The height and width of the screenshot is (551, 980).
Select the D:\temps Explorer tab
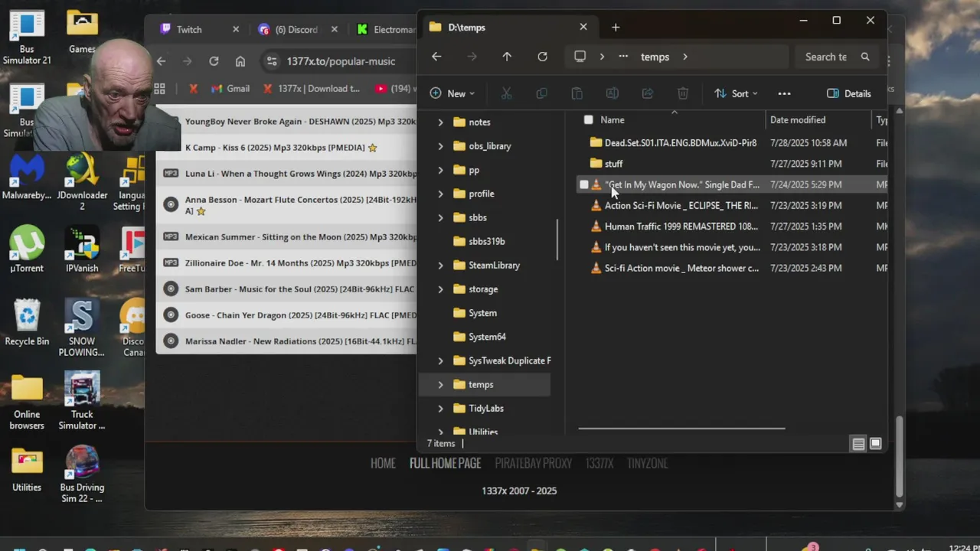[508, 27]
